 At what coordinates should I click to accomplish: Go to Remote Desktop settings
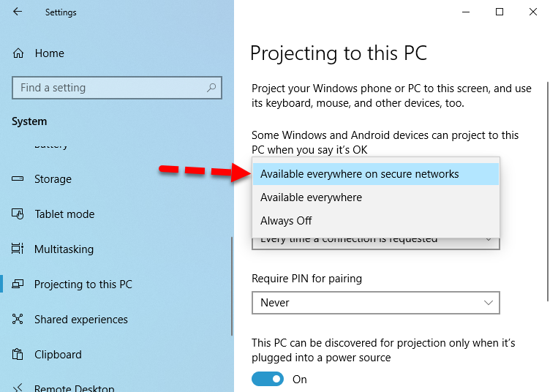(x=74, y=388)
